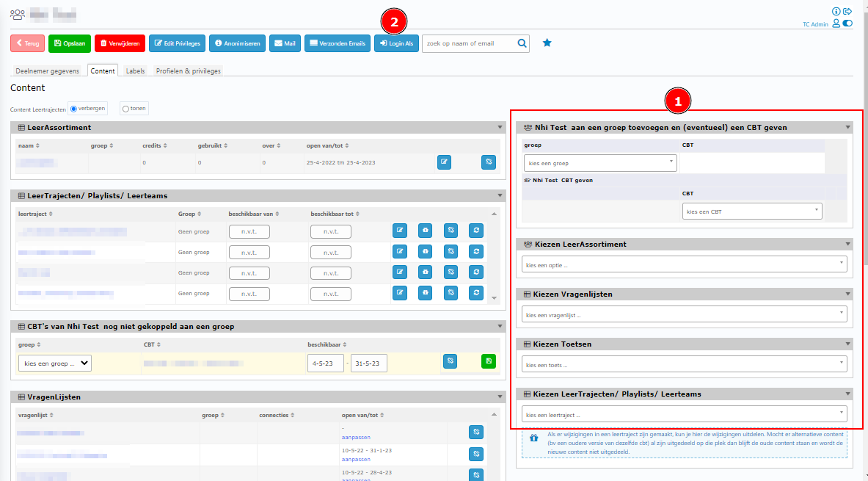Viewport: 868px width, 481px height.
Task: Click the refresh icon in first leertraject row
Action: pyautogui.click(x=477, y=231)
